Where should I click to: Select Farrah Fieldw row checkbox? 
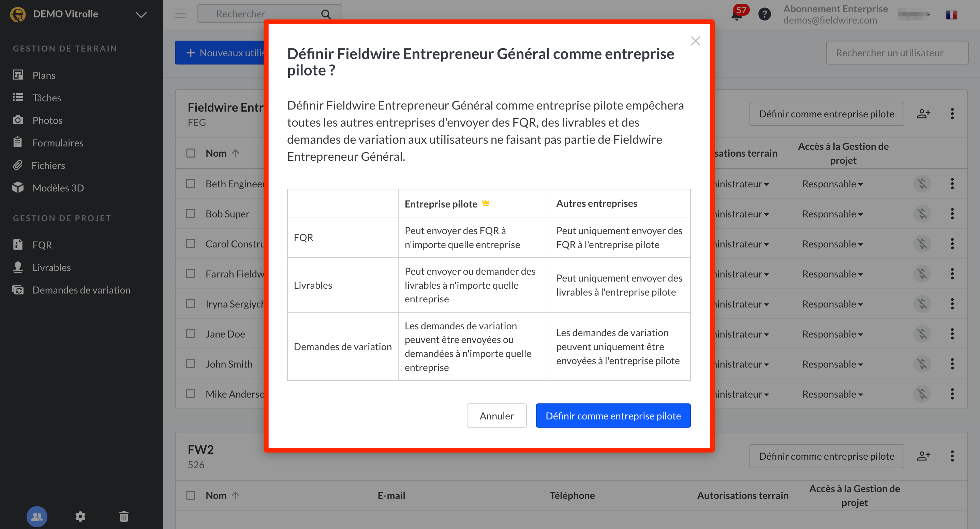191,274
